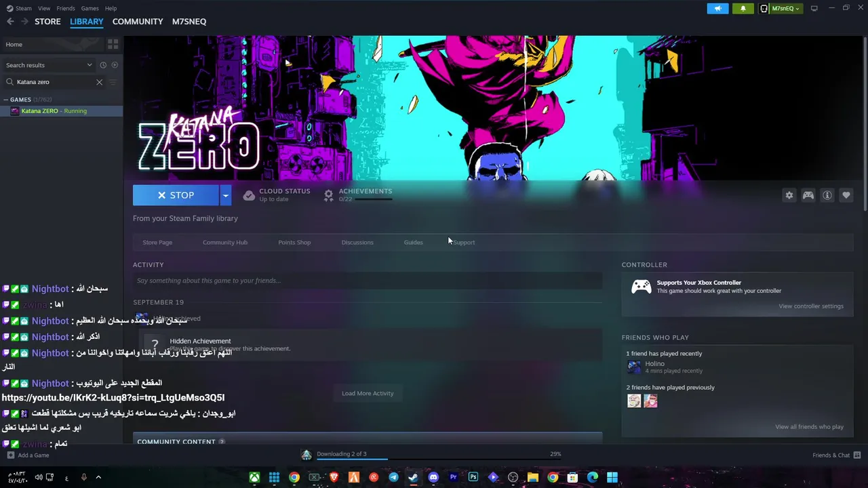Viewport: 868px width, 488px height.
Task: Open game settings gear icon
Action: (789, 195)
